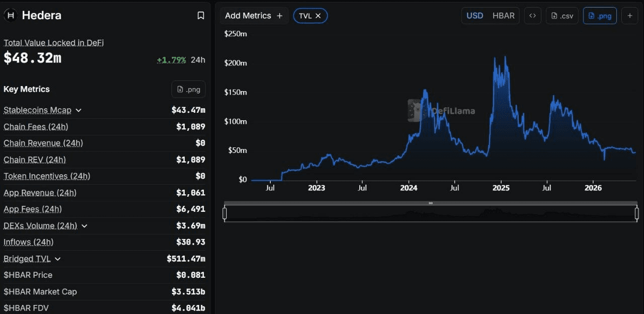Click the Chain Fees (24h) label

pyautogui.click(x=36, y=127)
